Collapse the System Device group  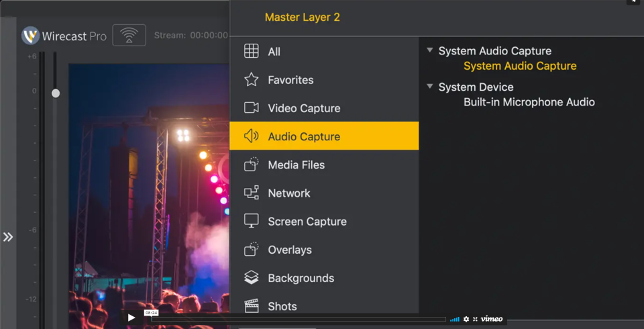(x=430, y=87)
